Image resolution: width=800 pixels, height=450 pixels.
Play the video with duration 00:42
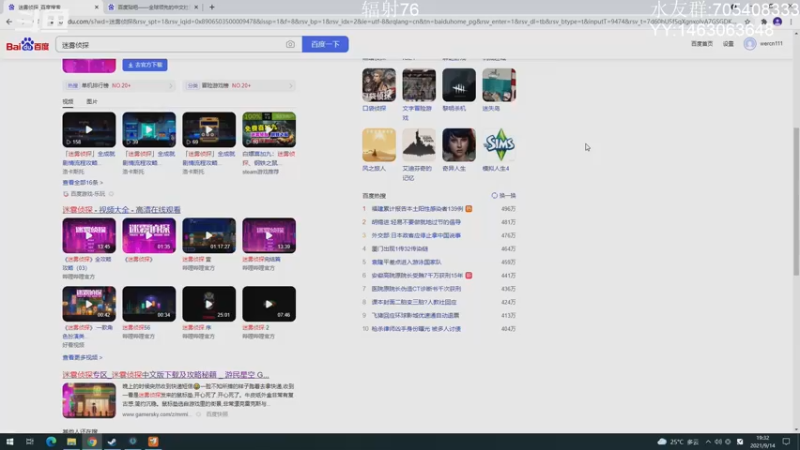click(89, 304)
